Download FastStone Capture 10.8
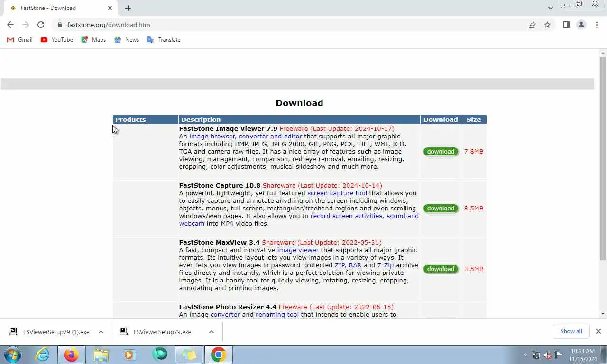607x364 pixels. click(x=441, y=209)
